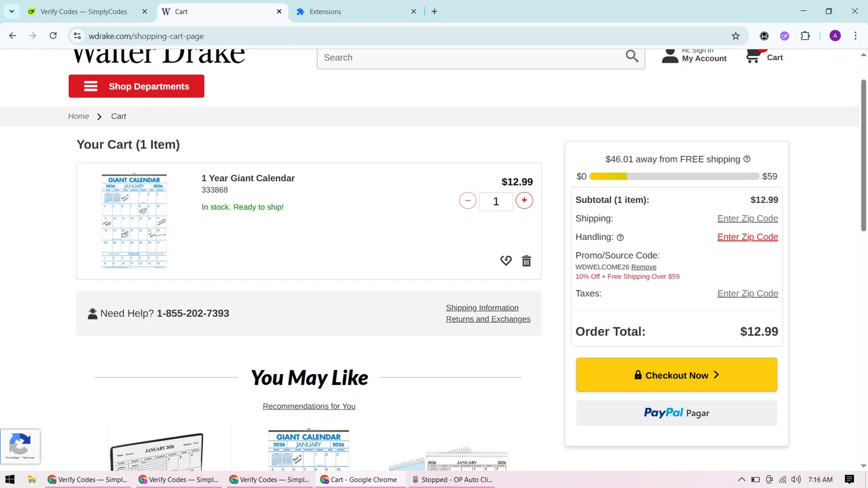Screen dimensions: 868x488
Task: Go to Home breadcrumb link
Action: [x=79, y=116]
